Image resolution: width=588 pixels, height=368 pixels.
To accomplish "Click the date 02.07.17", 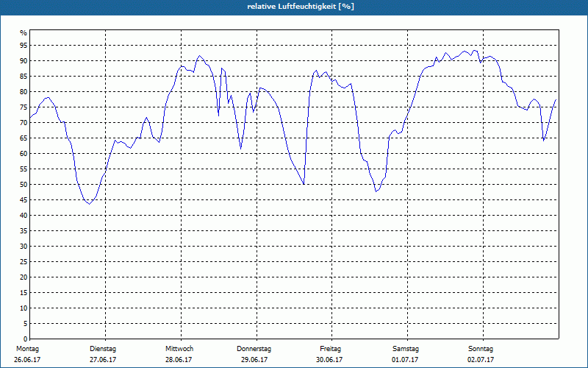I will (x=481, y=360).
